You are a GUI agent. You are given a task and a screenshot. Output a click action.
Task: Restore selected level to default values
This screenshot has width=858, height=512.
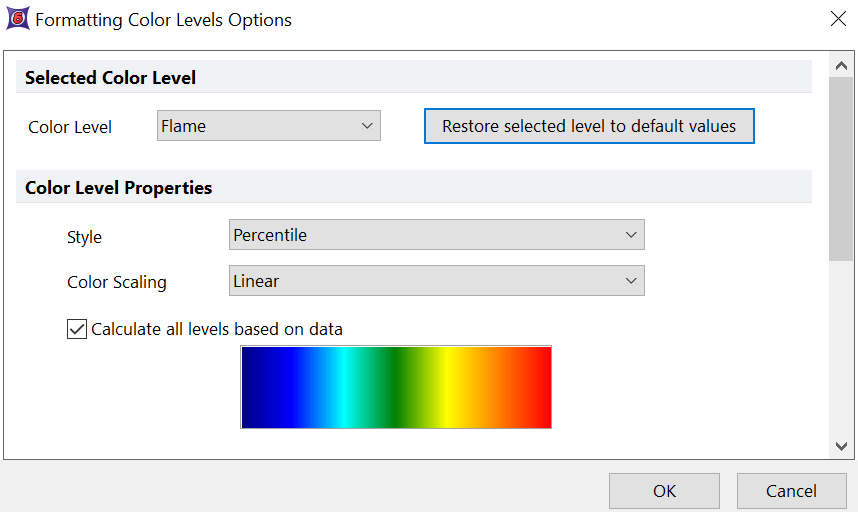(x=588, y=126)
